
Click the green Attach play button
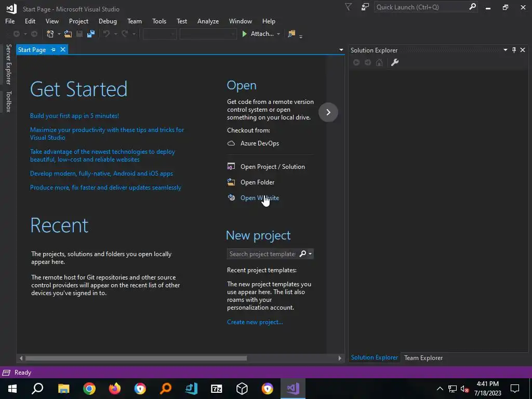244,34
